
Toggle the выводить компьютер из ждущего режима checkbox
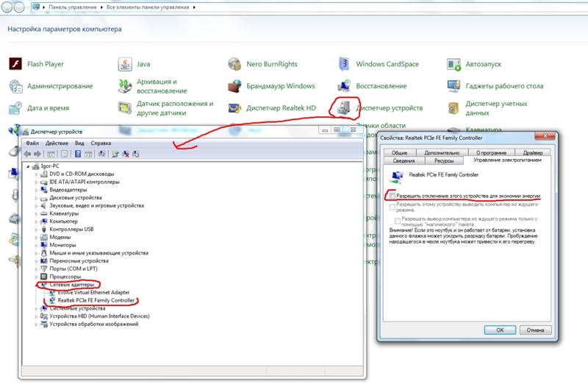(x=392, y=207)
